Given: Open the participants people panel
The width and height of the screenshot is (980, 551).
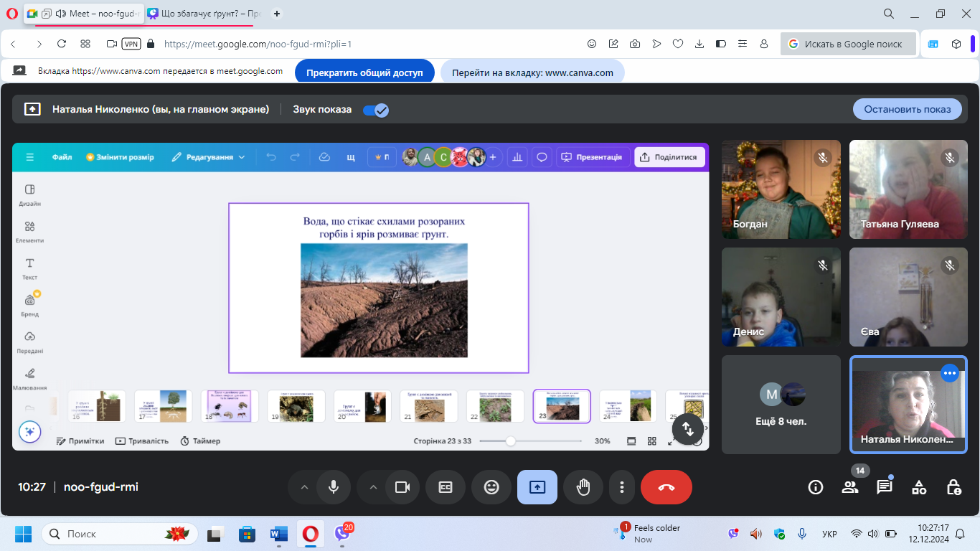Looking at the screenshot, I should click(x=850, y=487).
